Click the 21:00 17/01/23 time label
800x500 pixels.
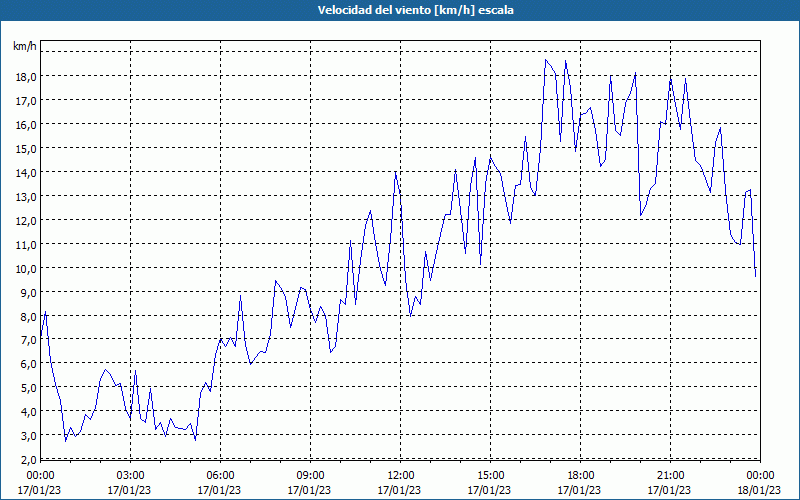click(669, 483)
